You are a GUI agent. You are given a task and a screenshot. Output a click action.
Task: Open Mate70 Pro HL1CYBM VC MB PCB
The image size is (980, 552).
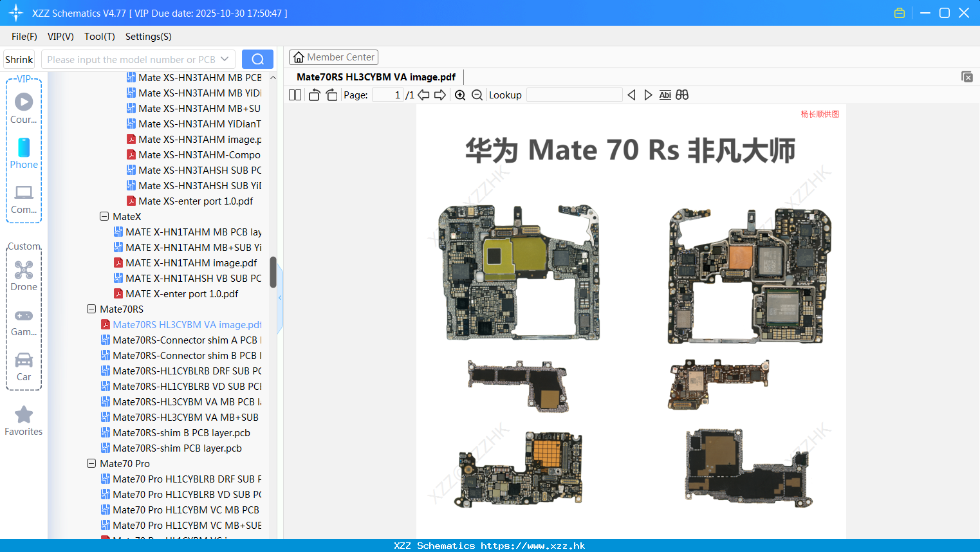click(x=180, y=510)
